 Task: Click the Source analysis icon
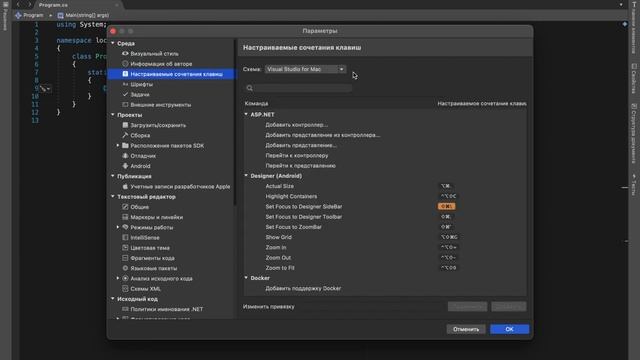point(125,278)
